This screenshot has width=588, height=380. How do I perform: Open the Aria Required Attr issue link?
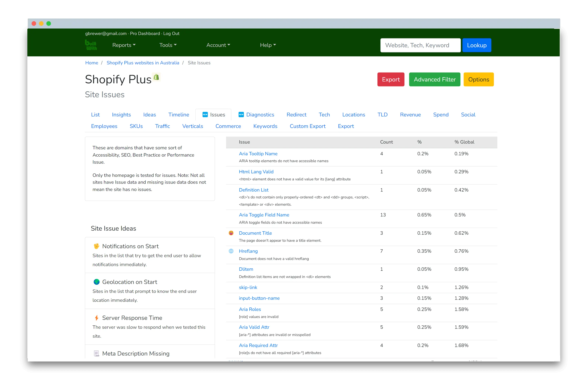pyautogui.click(x=258, y=345)
